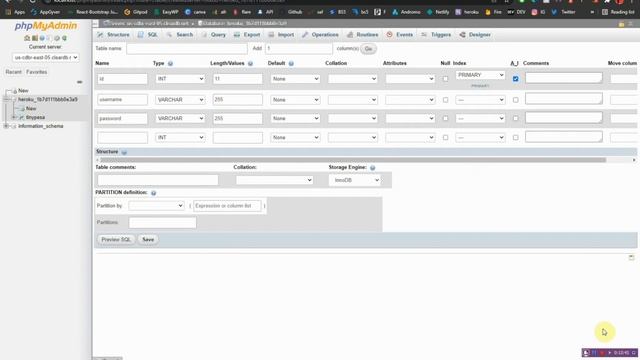Open PRIMARY Index dropdown for id
The image size is (640, 360).
(x=480, y=75)
